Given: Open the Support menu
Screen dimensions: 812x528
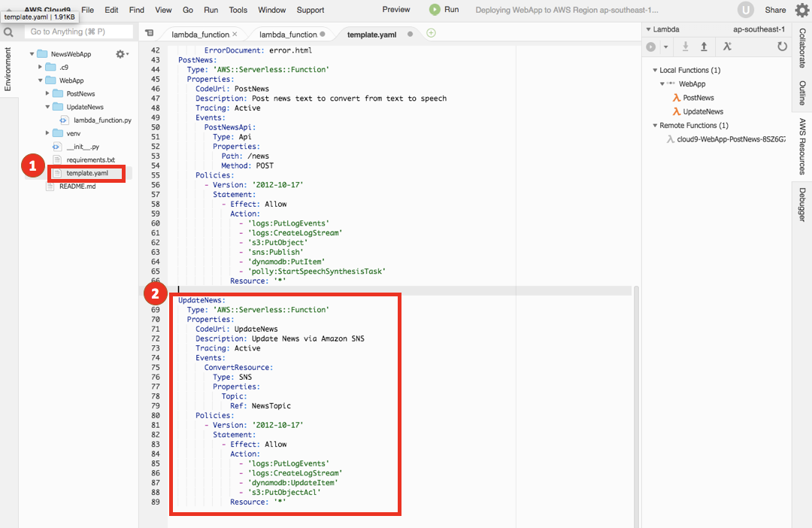Looking at the screenshot, I should [311, 10].
